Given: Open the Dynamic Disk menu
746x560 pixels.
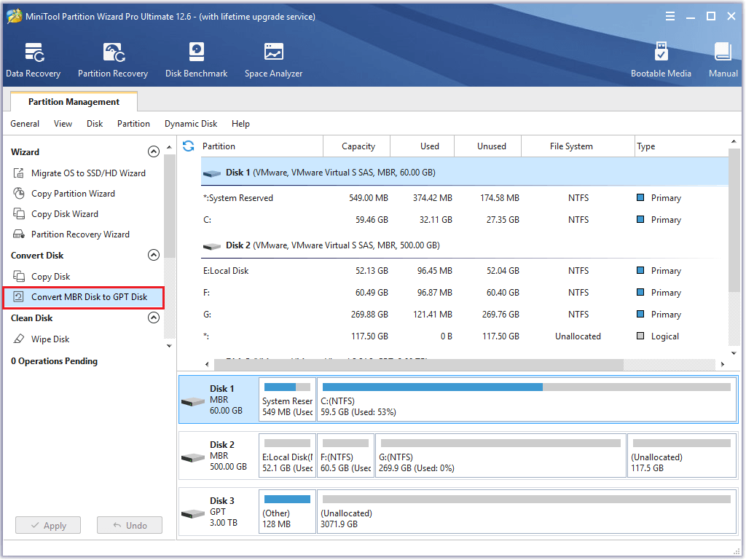Looking at the screenshot, I should point(191,124).
